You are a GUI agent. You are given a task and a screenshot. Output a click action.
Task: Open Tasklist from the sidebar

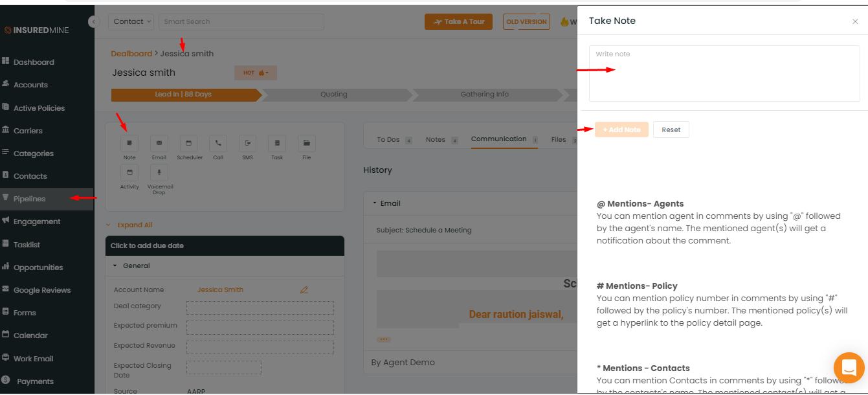[x=27, y=245]
